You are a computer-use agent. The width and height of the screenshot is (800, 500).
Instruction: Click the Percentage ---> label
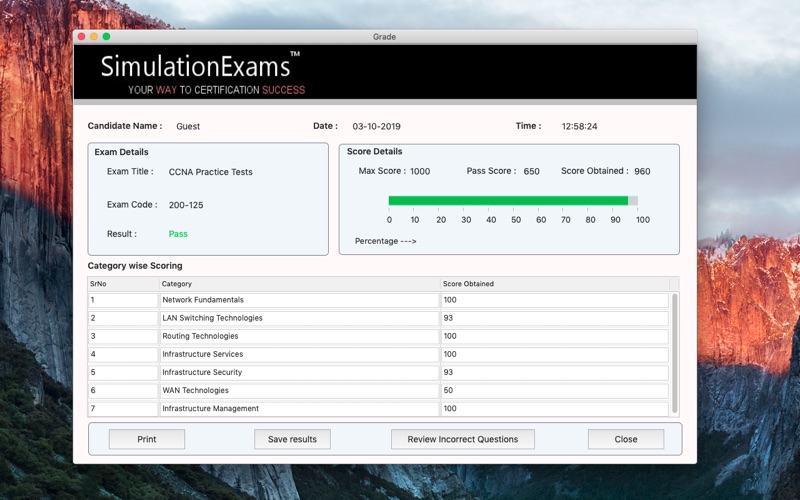386,241
